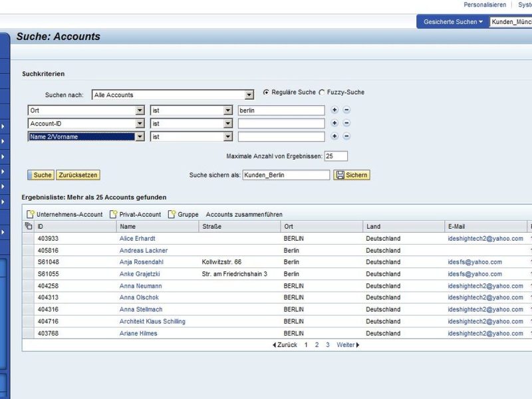
Task: Click the select-all icon in table header
Action: 29,226
